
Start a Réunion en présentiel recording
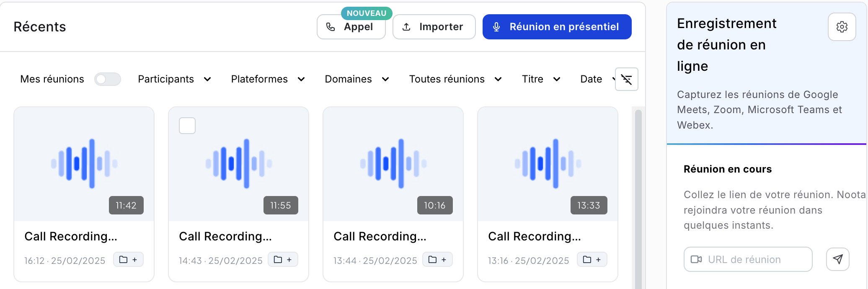[557, 27]
